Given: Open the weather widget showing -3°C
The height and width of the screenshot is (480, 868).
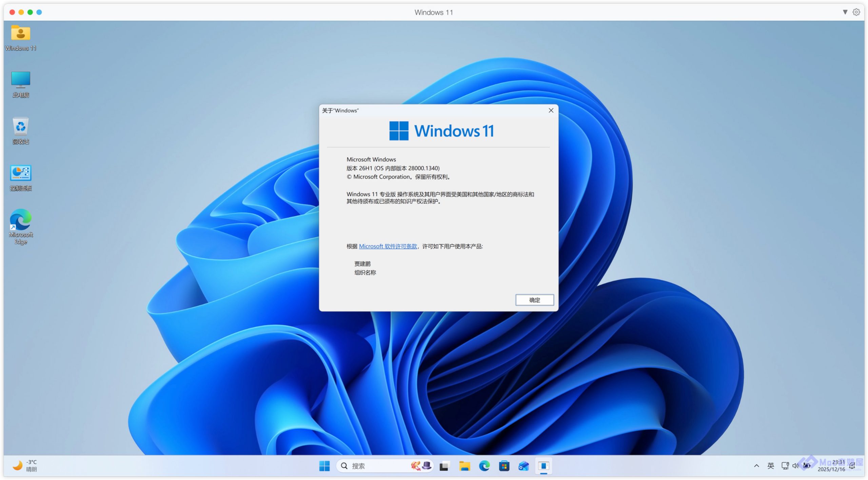Looking at the screenshot, I should coord(25,466).
